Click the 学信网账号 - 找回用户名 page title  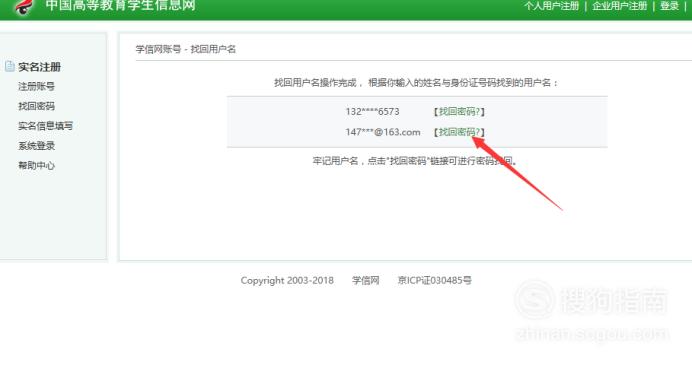[x=185, y=49]
